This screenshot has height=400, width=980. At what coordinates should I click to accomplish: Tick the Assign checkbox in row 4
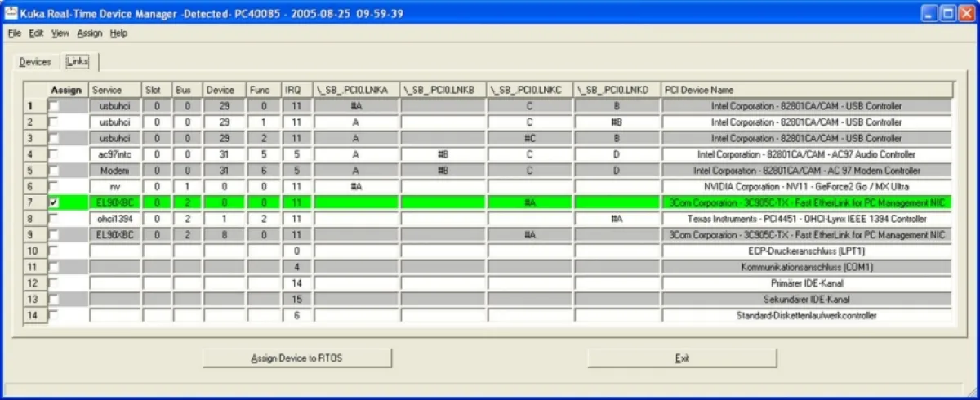(x=54, y=154)
